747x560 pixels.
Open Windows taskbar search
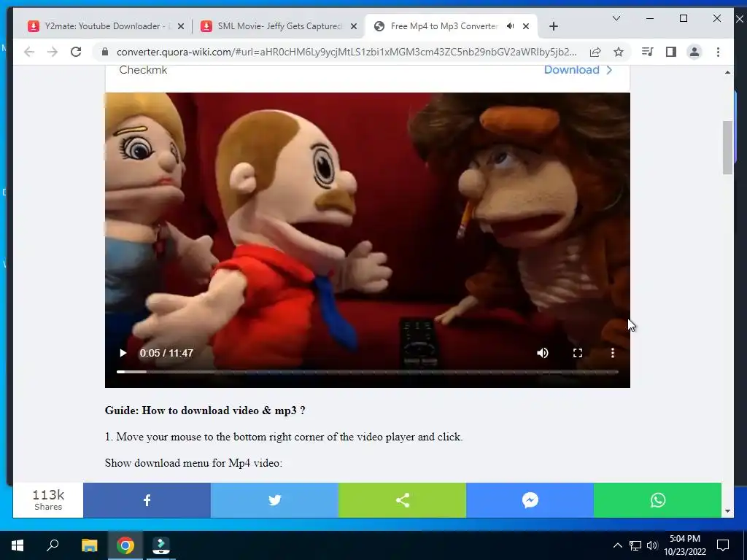(x=53, y=545)
